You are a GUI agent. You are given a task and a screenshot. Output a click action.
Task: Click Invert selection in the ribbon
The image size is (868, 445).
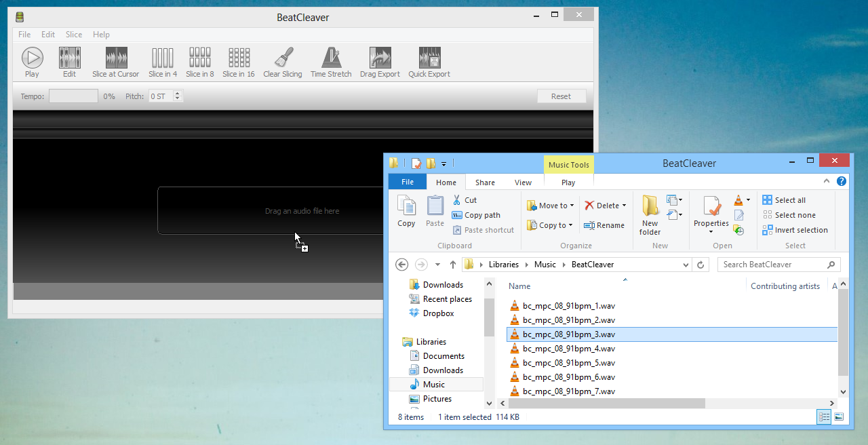(x=795, y=230)
